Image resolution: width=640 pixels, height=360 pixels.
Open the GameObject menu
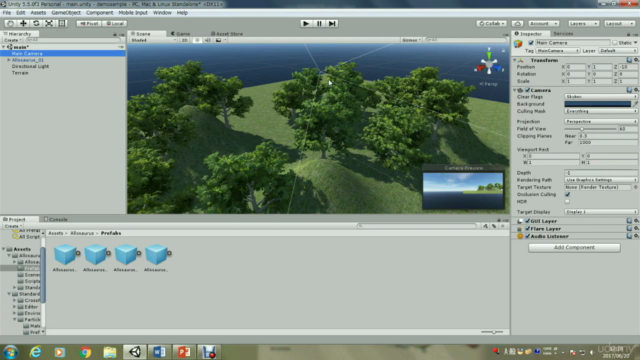pyautogui.click(x=66, y=13)
